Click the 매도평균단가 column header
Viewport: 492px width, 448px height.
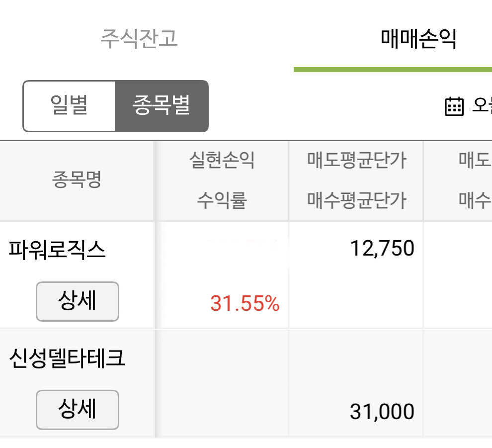(355, 180)
